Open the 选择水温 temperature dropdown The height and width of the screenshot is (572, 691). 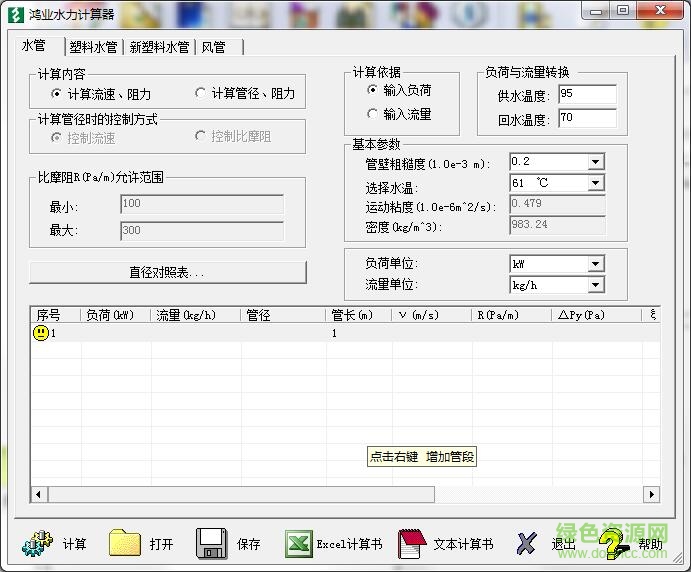595,183
